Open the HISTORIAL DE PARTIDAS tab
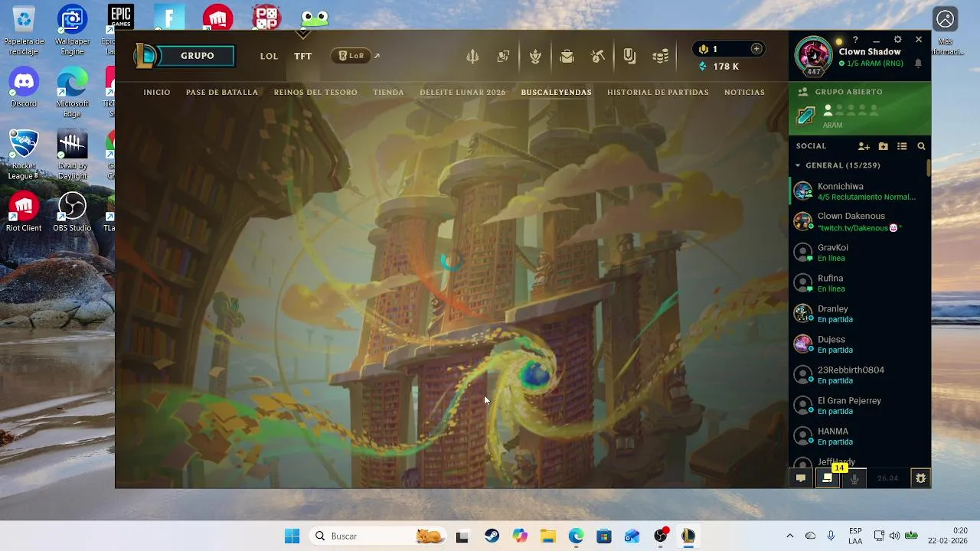Image resolution: width=980 pixels, height=551 pixels. pyautogui.click(x=658, y=93)
